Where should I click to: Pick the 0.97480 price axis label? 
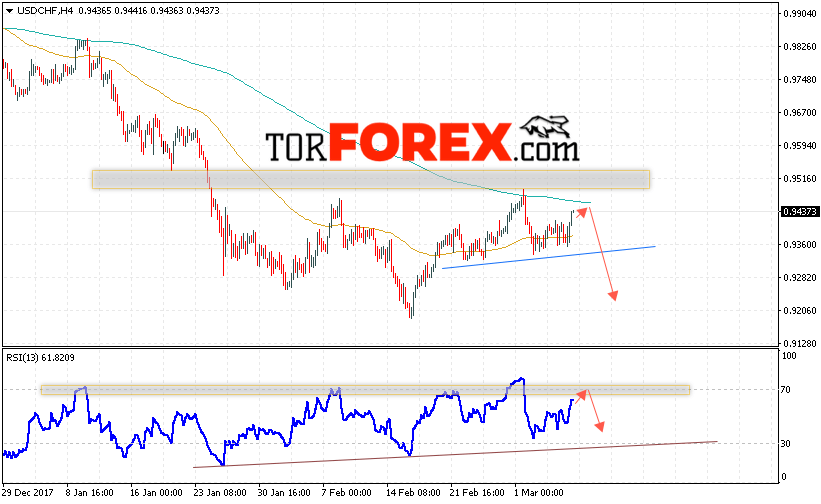tap(800, 80)
